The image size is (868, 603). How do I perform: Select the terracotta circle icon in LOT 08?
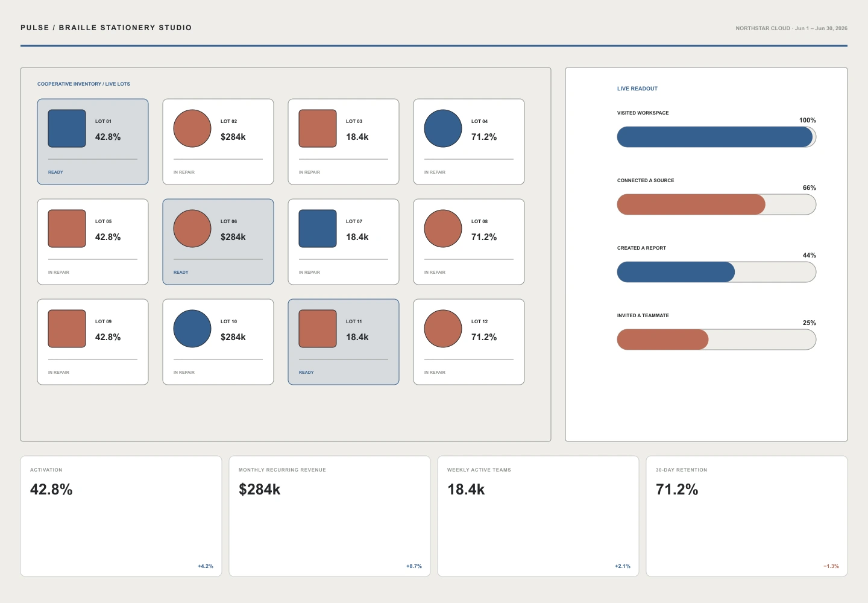point(443,229)
